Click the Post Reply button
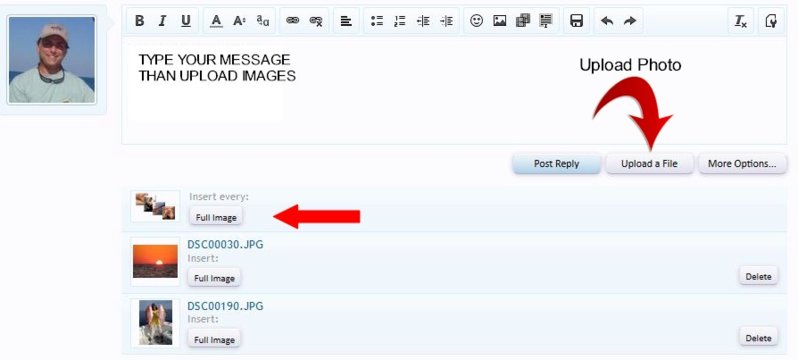This screenshot has height=360, width=798. click(x=556, y=163)
